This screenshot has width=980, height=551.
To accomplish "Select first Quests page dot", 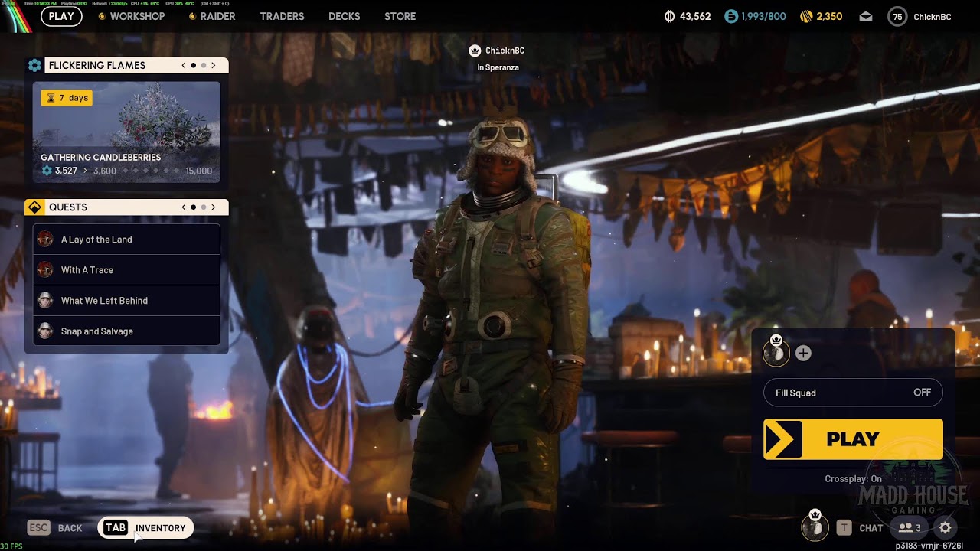I will coord(194,207).
